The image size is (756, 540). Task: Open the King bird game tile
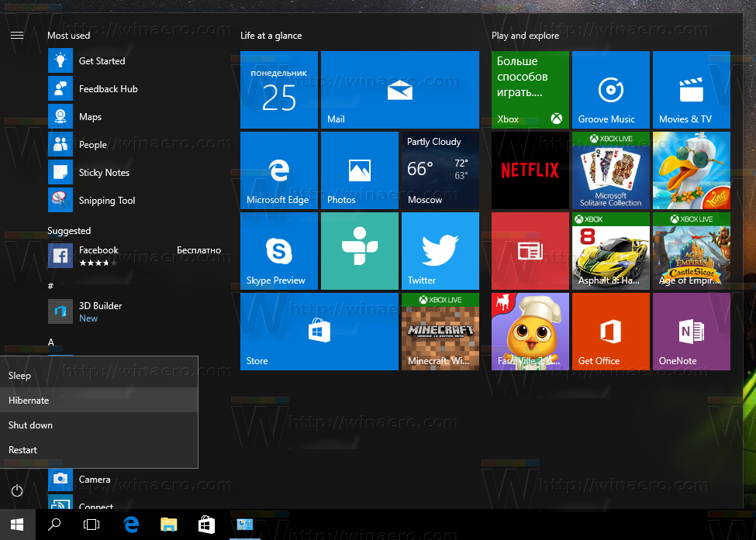[x=692, y=170]
